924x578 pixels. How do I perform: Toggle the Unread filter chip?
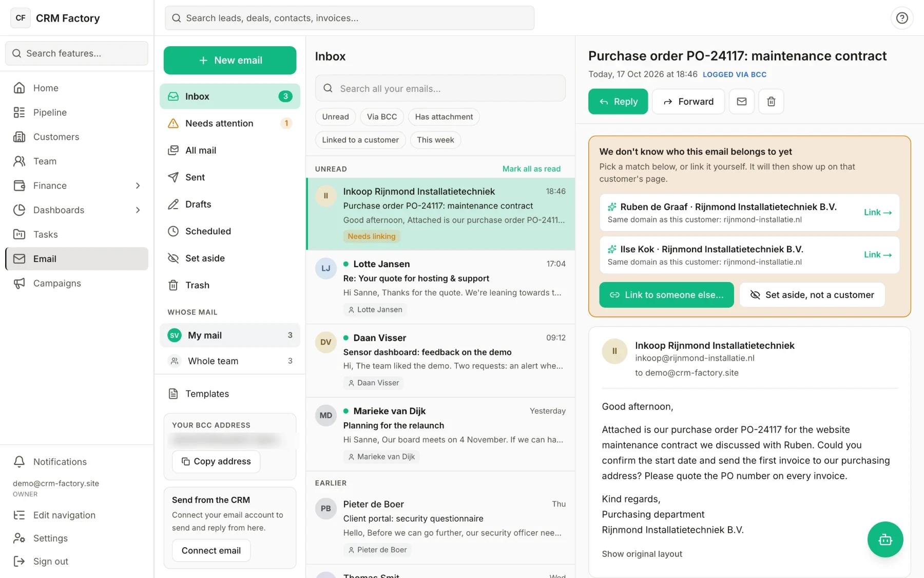[x=335, y=117]
